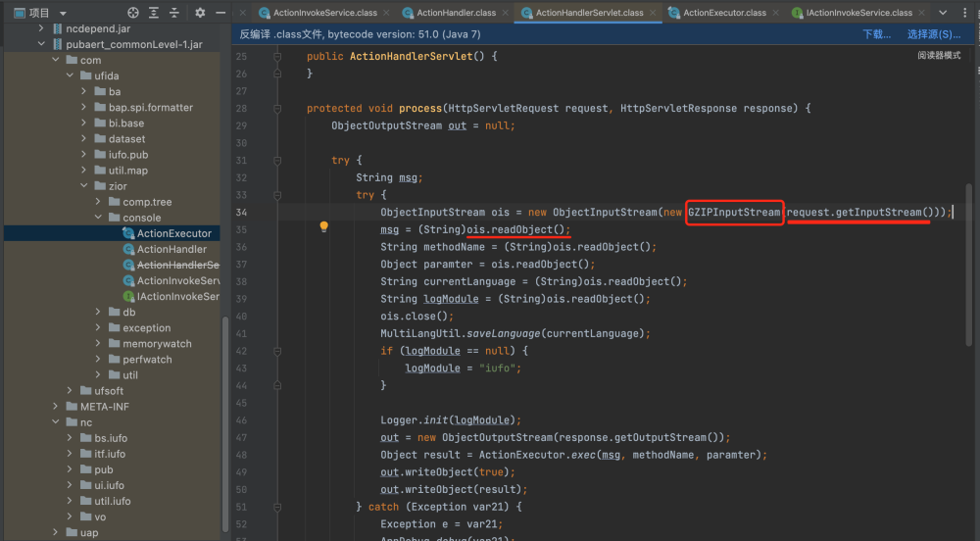Click the 下载... link
Image resolution: width=980 pixels, height=541 pixels.
click(876, 34)
